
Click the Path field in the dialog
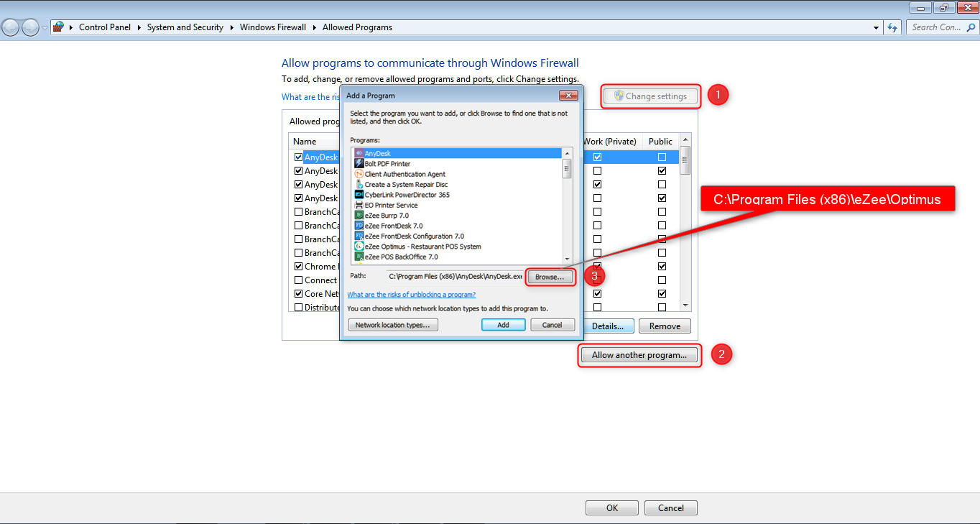pyautogui.click(x=455, y=276)
